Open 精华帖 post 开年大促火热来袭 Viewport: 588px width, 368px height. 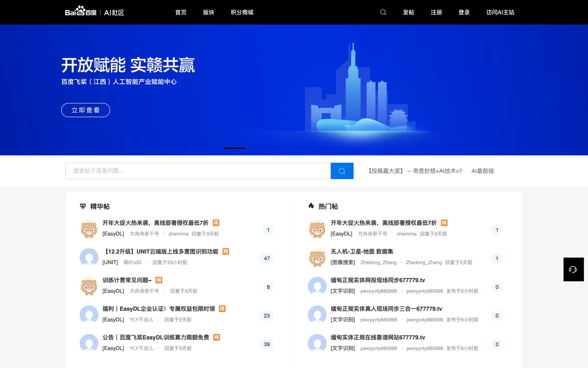point(156,223)
